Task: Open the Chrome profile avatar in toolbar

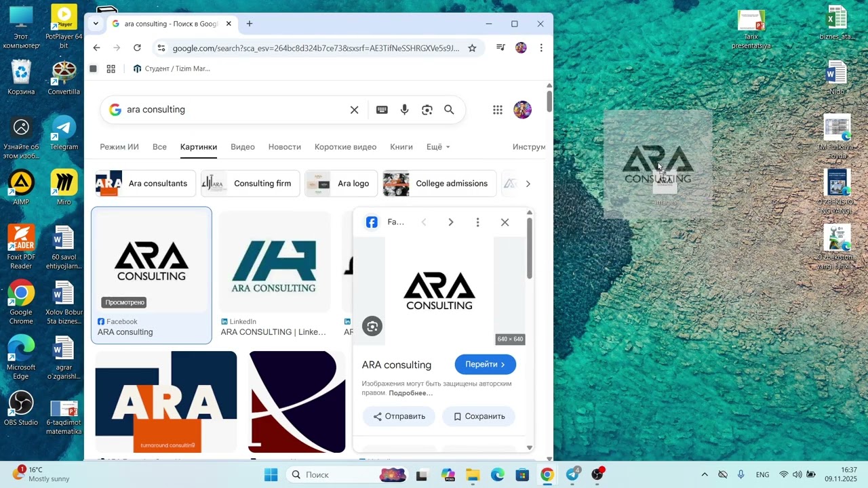Action: pyautogui.click(x=521, y=48)
